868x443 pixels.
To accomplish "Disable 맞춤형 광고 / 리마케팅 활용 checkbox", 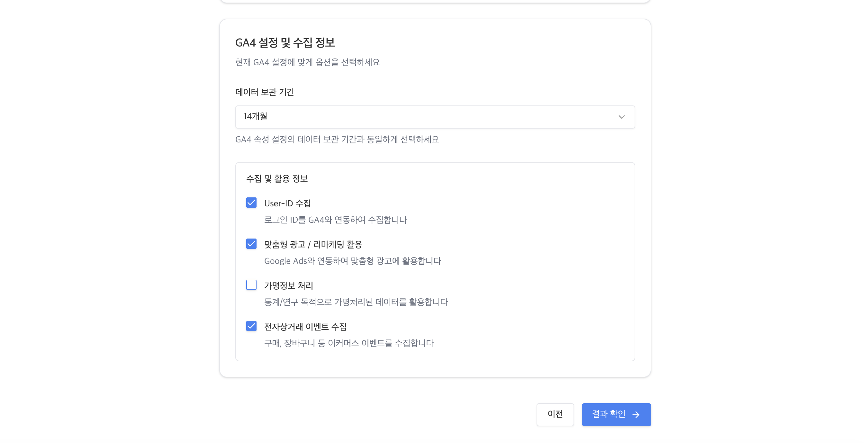I will tap(251, 244).
